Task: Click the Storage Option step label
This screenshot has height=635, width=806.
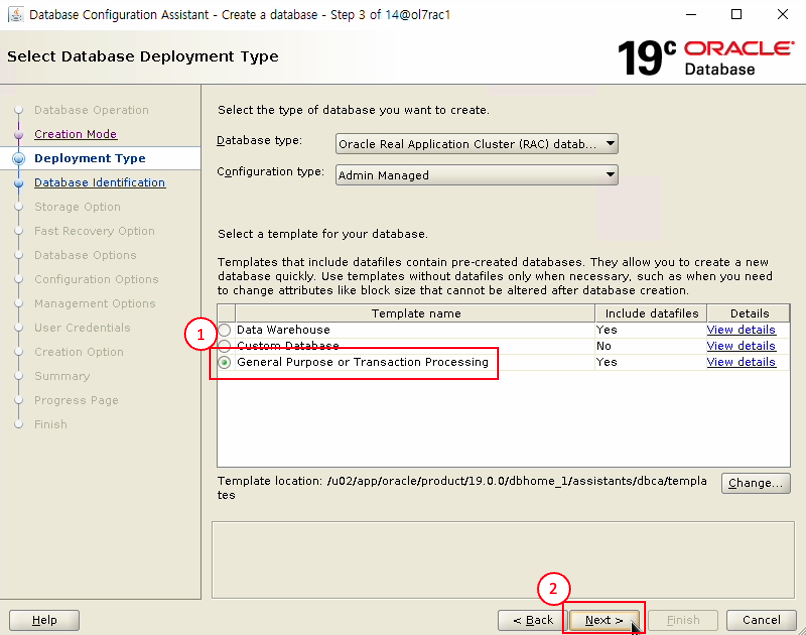Action: coord(78,207)
